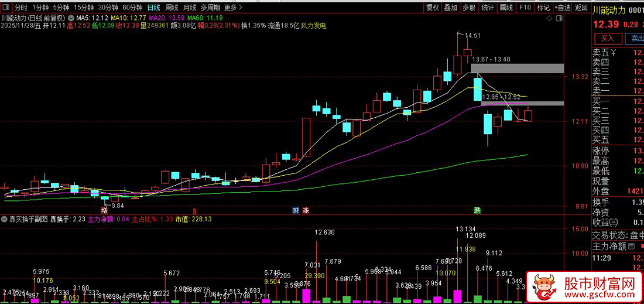
Task: Click the MA20: 12.59 indicator label
Action: pos(167,18)
